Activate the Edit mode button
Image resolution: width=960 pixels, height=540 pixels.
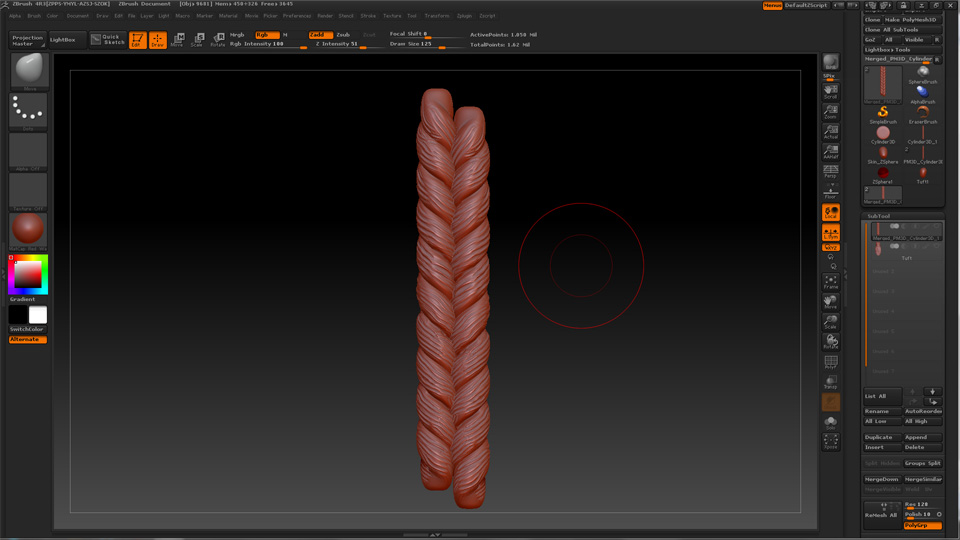[137, 40]
